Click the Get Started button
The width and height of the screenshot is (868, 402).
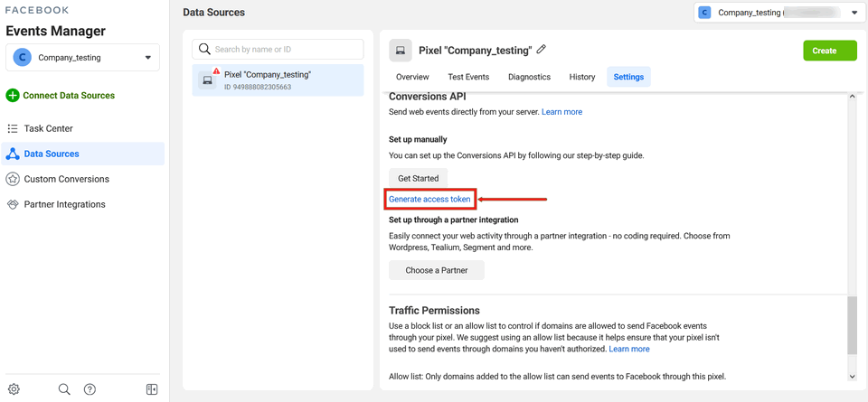(418, 179)
